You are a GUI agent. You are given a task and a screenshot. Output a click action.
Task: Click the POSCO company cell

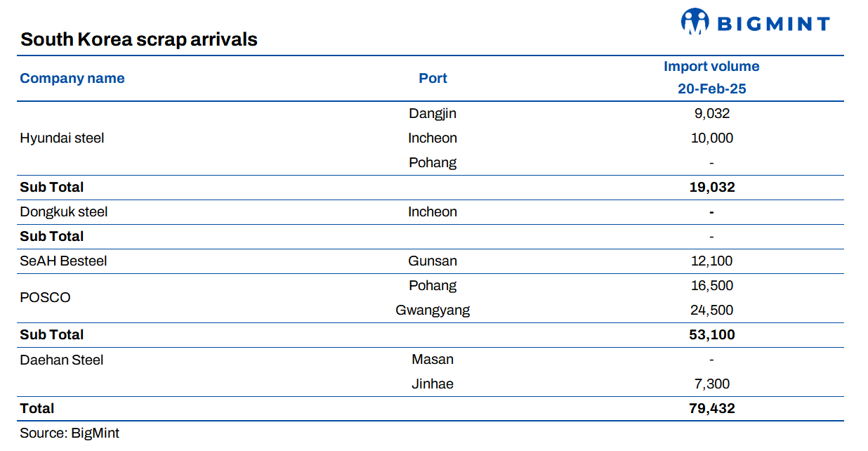tap(45, 298)
